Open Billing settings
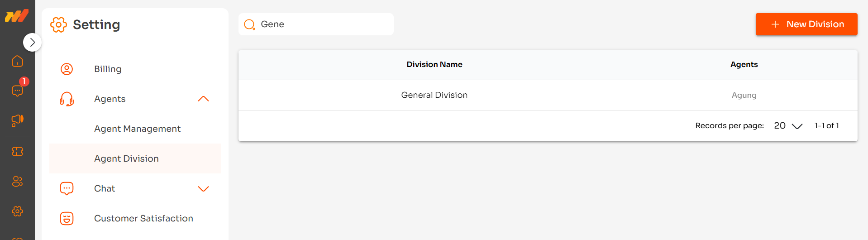The width and height of the screenshot is (868, 240). 108,69
